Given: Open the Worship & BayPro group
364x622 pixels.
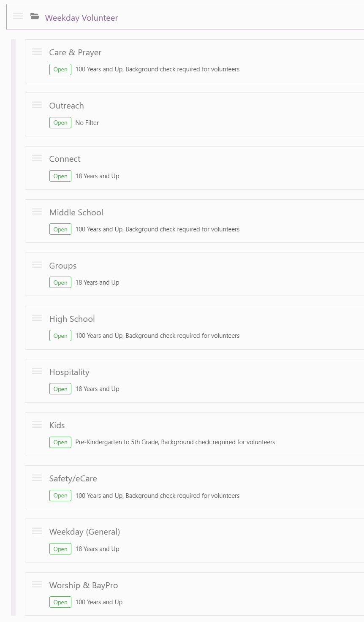Looking at the screenshot, I should click(x=84, y=585).
